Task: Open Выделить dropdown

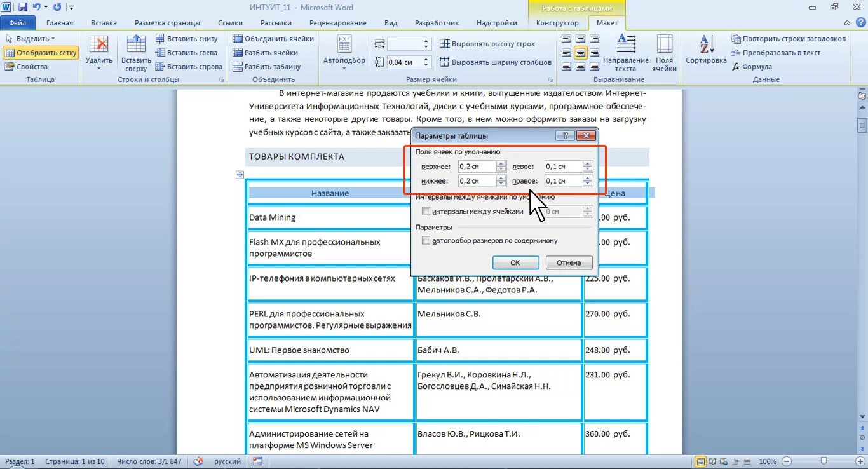Action: (31, 39)
